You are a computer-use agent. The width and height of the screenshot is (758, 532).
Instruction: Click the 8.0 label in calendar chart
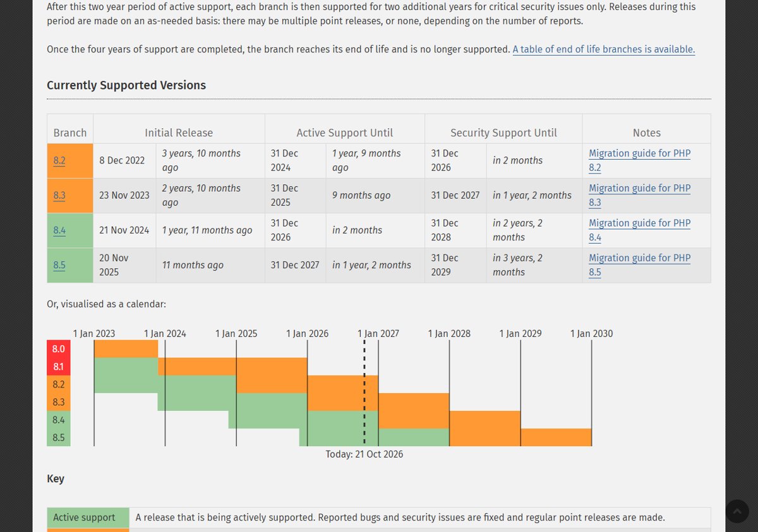[x=59, y=349]
